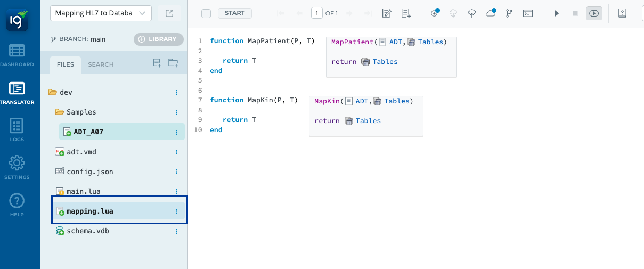The image size is (644, 269).
Task: Open the Mapping HL7 to Database dropdown
Action: point(101,13)
